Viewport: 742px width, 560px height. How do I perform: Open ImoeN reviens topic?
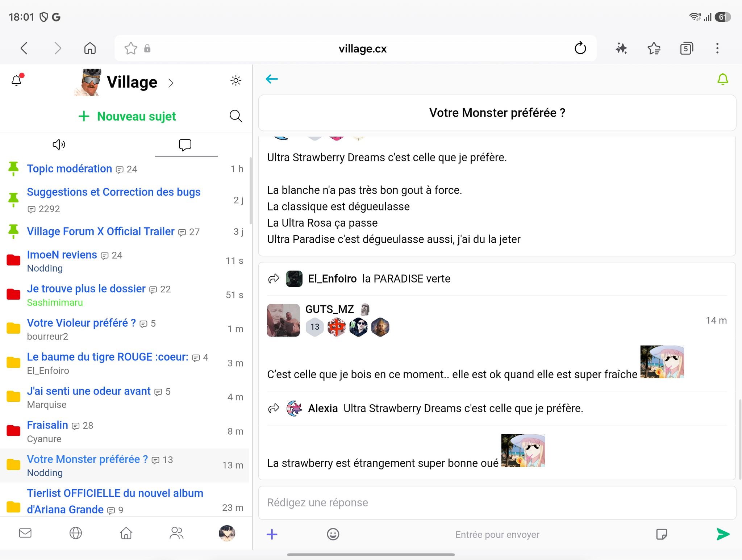click(62, 255)
